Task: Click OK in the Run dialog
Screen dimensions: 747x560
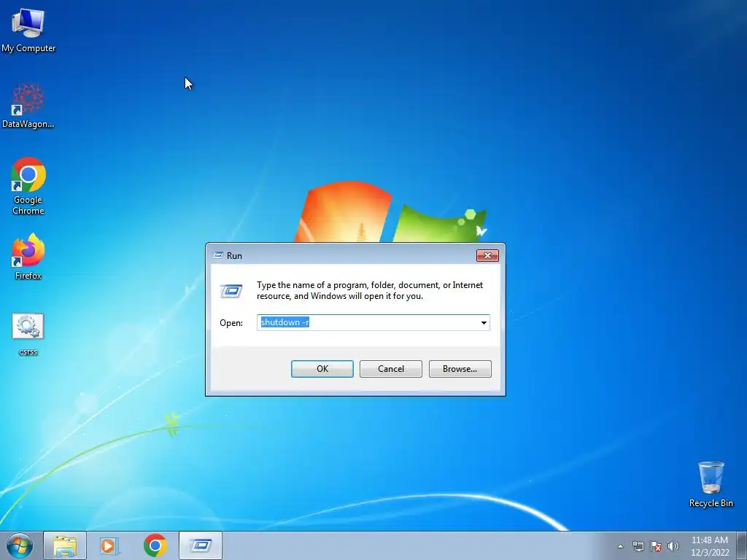Action: (322, 368)
